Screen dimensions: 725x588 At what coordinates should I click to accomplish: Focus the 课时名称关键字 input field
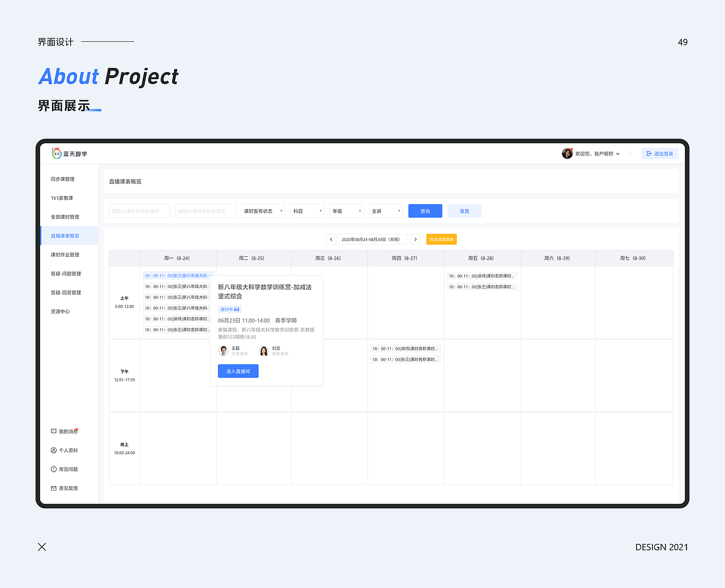[x=139, y=211]
